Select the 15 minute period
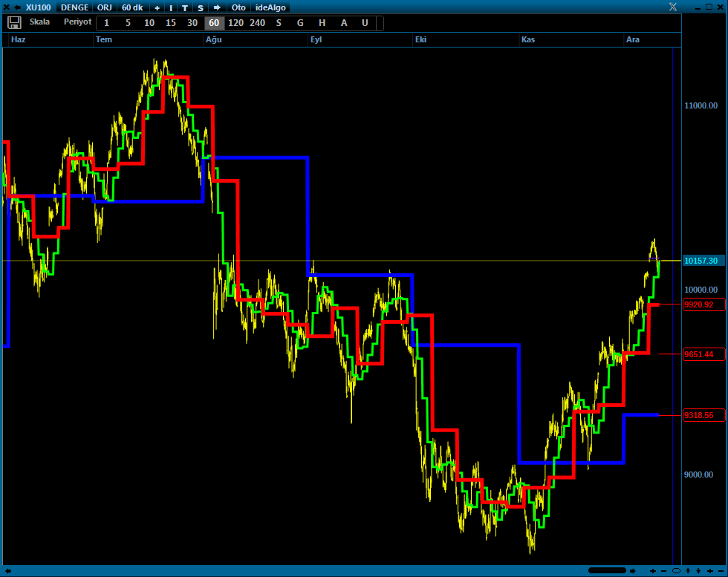728x577 pixels. [x=171, y=23]
